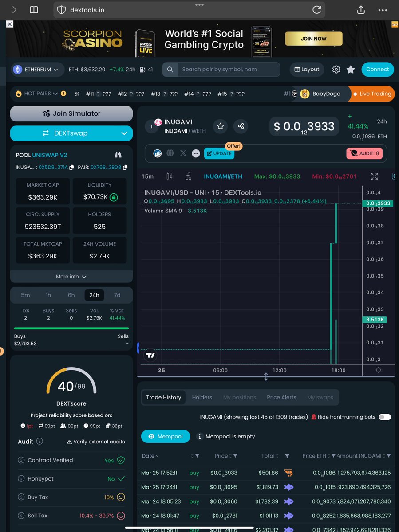
Task: Filter the Amount INUGAMI column
Action: [389, 456]
